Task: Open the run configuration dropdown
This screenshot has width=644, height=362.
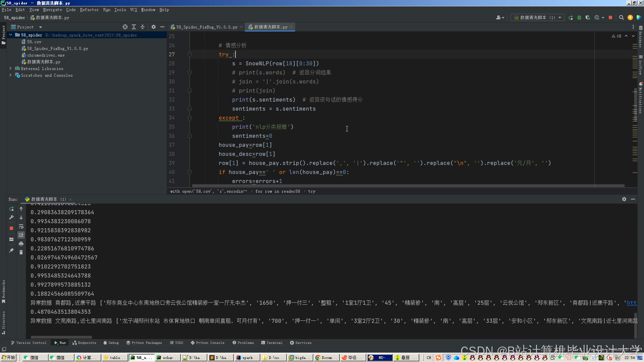Action: coord(537,17)
